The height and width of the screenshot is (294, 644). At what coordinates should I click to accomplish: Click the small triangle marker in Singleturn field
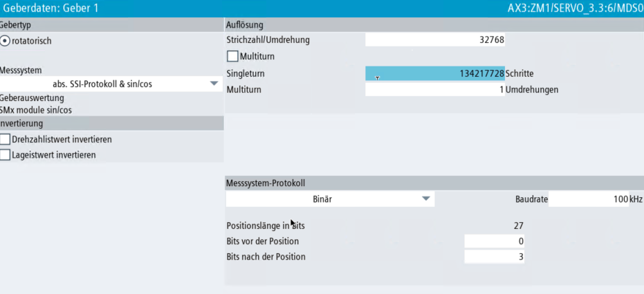(377, 78)
